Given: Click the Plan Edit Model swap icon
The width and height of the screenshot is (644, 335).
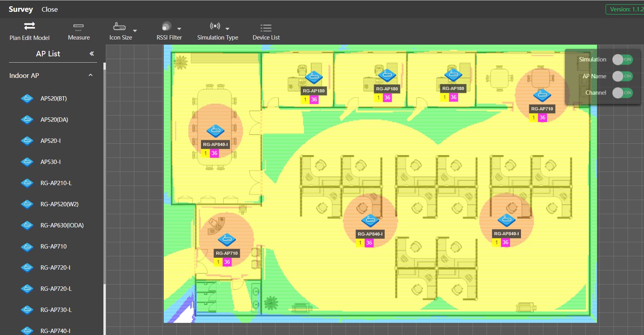Looking at the screenshot, I should [29, 26].
